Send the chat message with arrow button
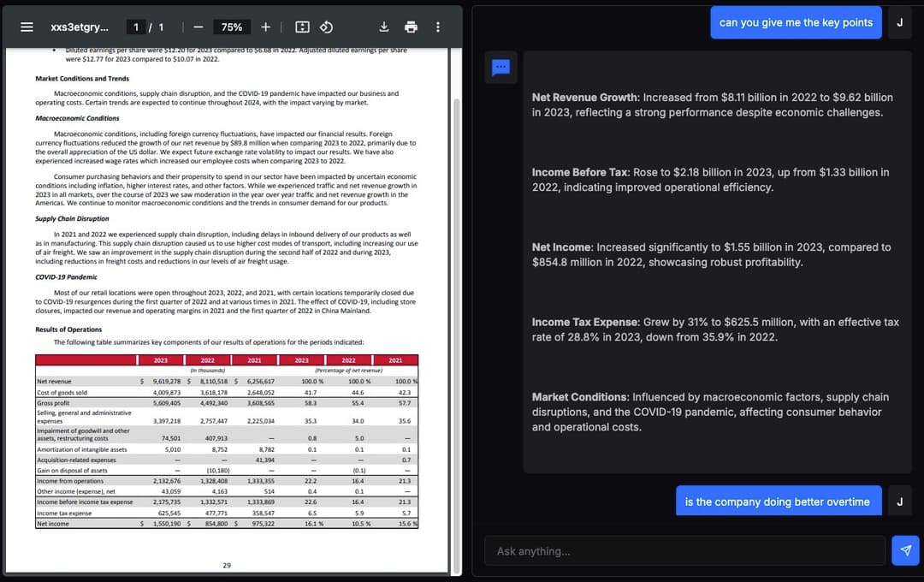The image size is (924, 582). 905,551
